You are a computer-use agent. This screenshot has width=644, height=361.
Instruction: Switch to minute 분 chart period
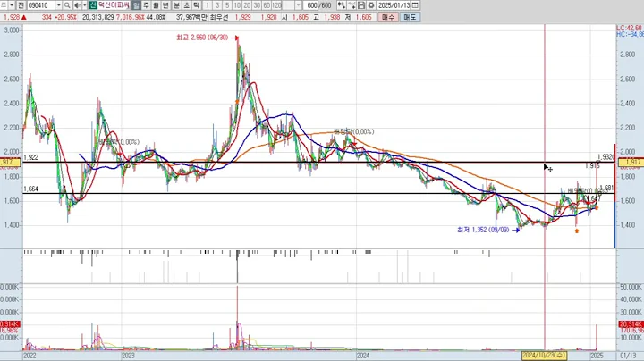[176, 5]
